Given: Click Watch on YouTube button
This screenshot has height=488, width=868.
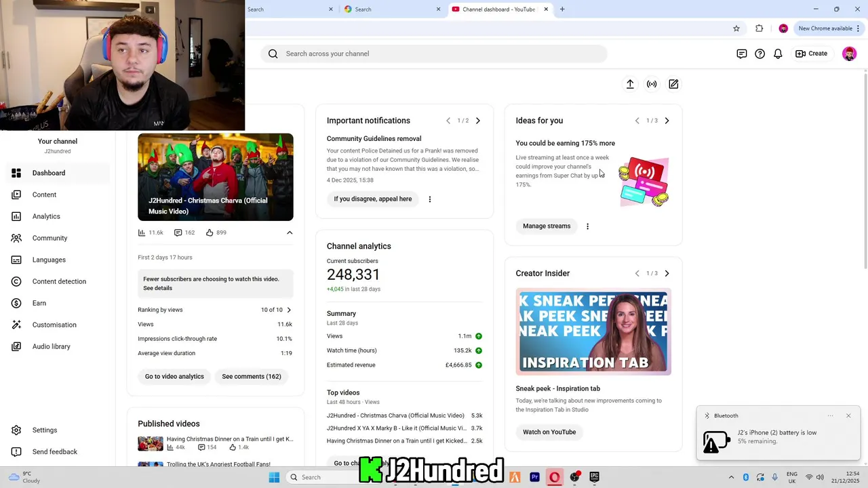Looking at the screenshot, I should click(549, 432).
